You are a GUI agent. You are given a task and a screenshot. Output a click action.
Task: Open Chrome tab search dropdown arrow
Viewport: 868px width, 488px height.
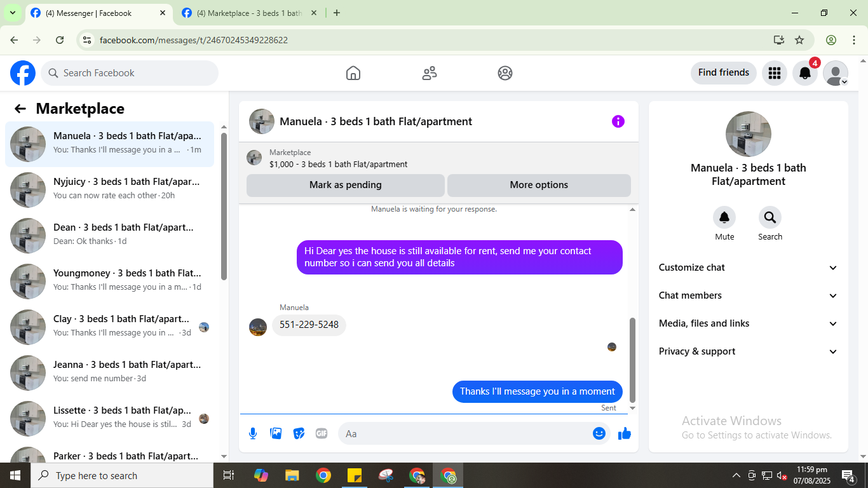13,13
